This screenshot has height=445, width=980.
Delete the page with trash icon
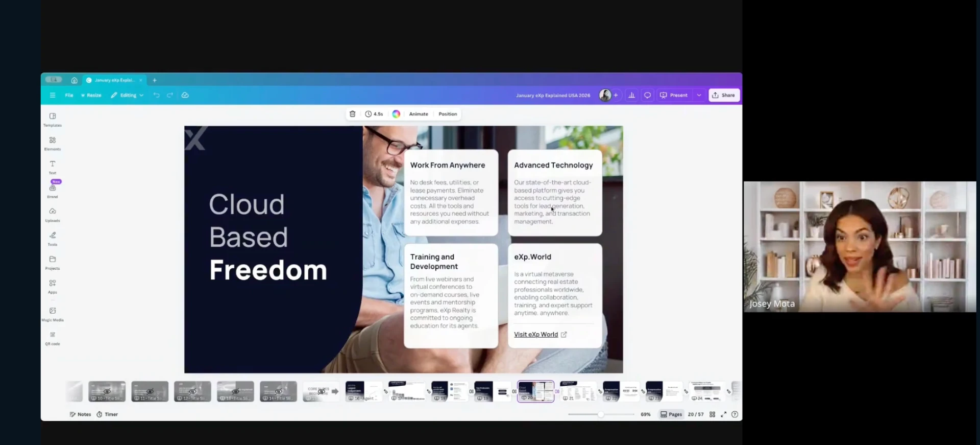pos(352,114)
